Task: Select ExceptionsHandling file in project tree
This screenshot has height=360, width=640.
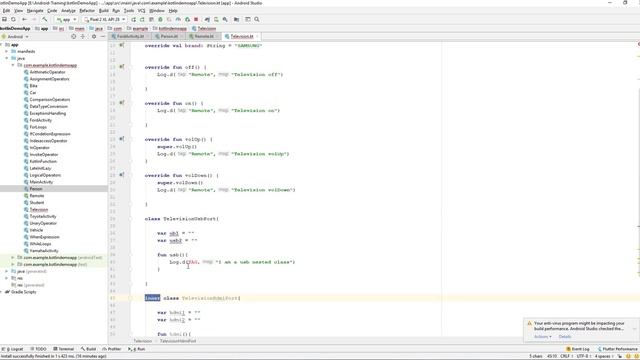Action: (x=47, y=113)
